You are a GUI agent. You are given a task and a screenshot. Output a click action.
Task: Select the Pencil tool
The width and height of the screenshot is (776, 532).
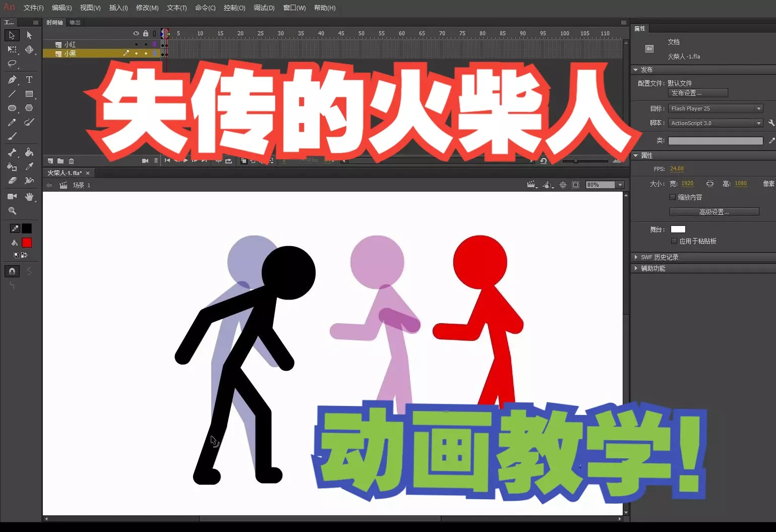pyautogui.click(x=12, y=122)
